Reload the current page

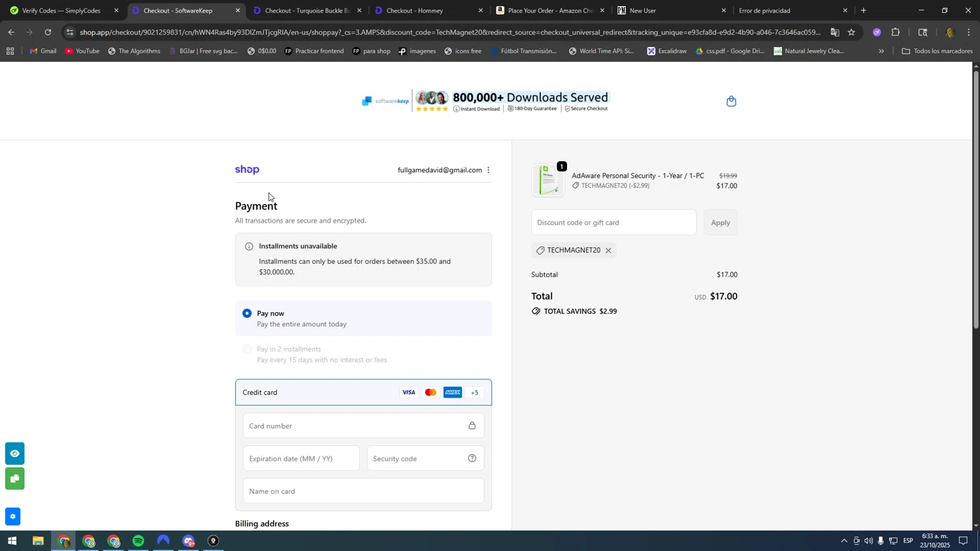pyautogui.click(x=48, y=32)
